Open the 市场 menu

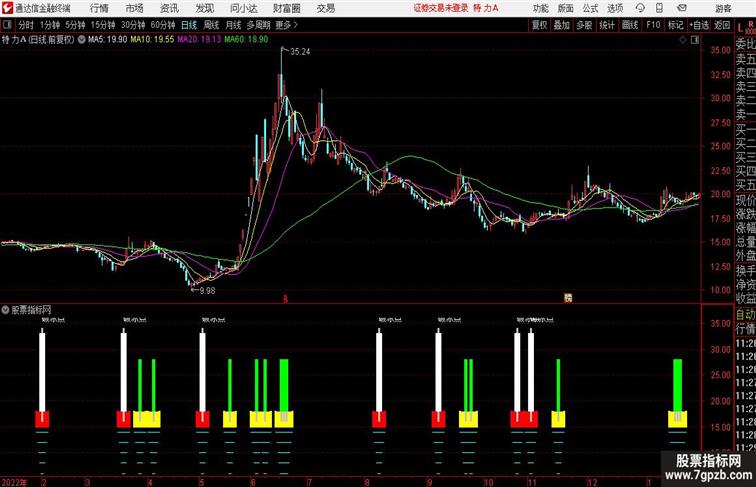pos(135,8)
